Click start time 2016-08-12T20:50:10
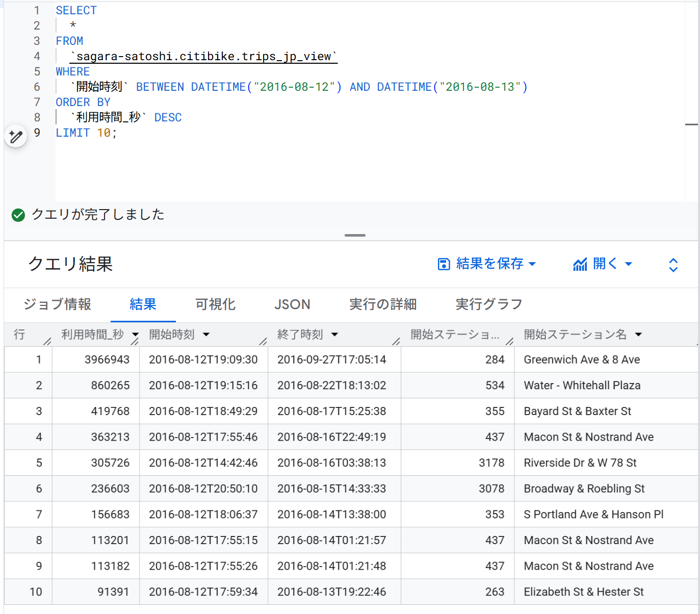Viewport: 700px width, 614px height. 203,489
